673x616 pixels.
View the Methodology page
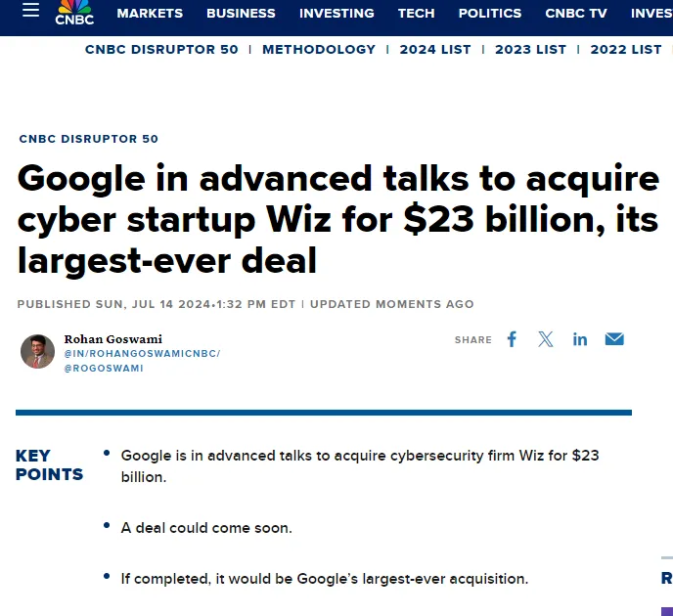pos(319,49)
